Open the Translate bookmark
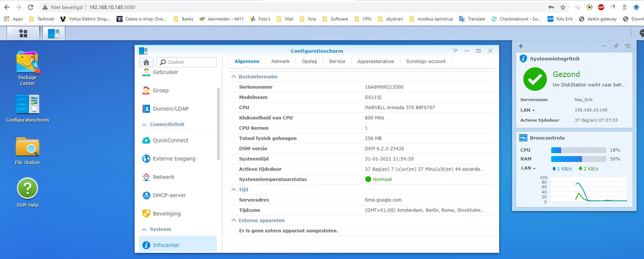Image resolution: width=644 pixels, height=259 pixels. click(x=472, y=19)
